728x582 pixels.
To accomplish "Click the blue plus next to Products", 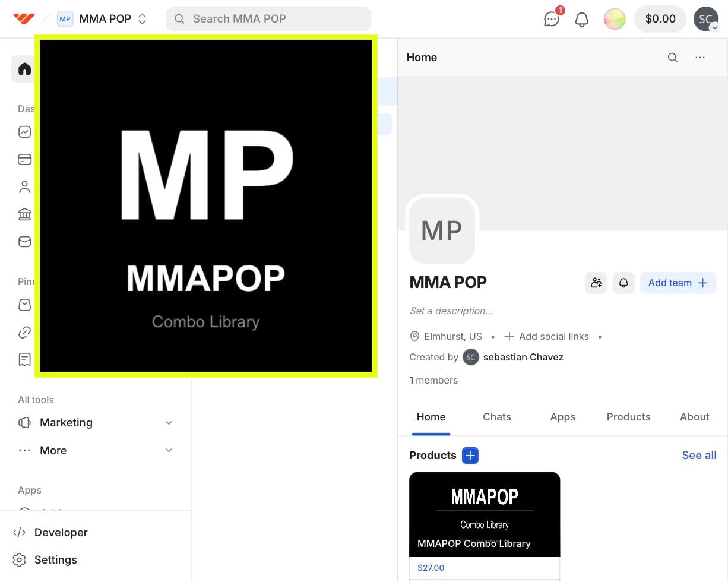I will (470, 456).
